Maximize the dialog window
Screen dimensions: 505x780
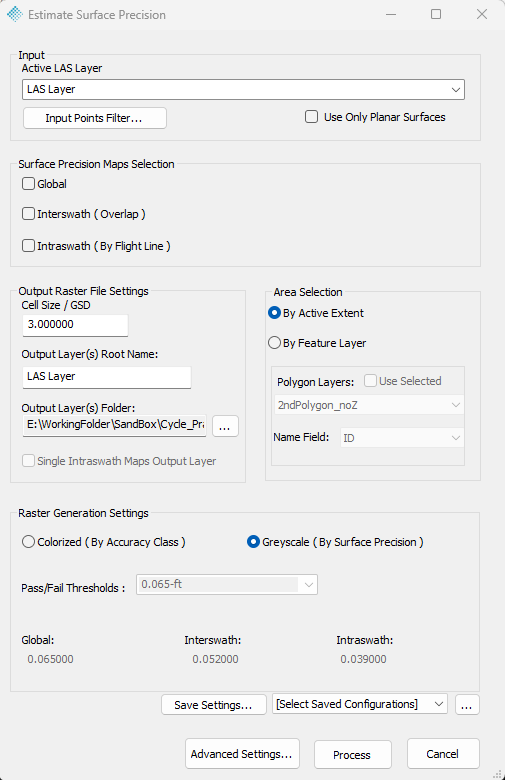436,14
